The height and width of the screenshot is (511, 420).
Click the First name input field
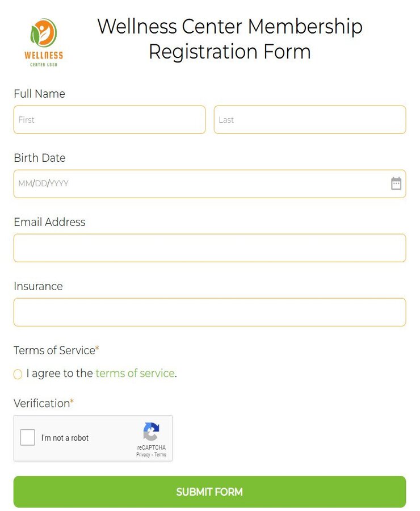pyautogui.click(x=109, y=119)
